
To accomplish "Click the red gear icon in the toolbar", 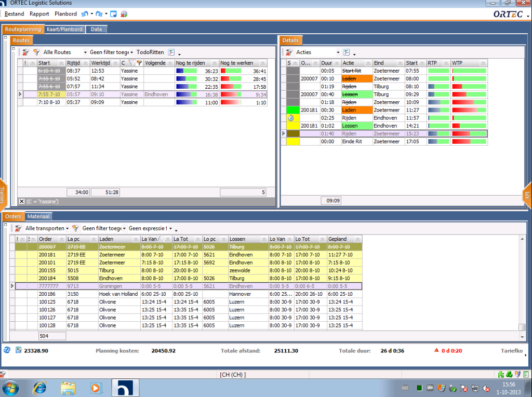I will 124,14.
